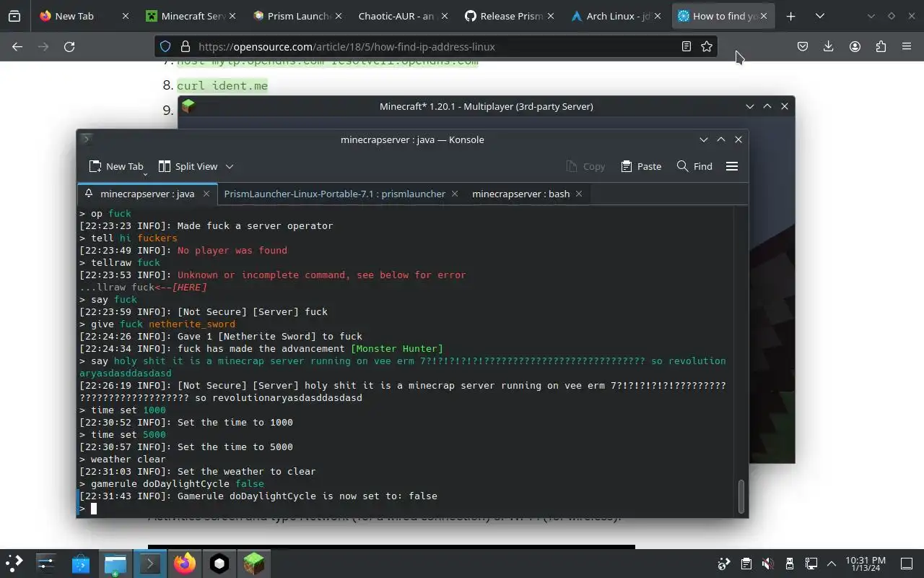Image resolution: width=924 pixels, height=578 pixels.
Task: Open the clock showing 10:31 PM
Action: click(865, 564)
